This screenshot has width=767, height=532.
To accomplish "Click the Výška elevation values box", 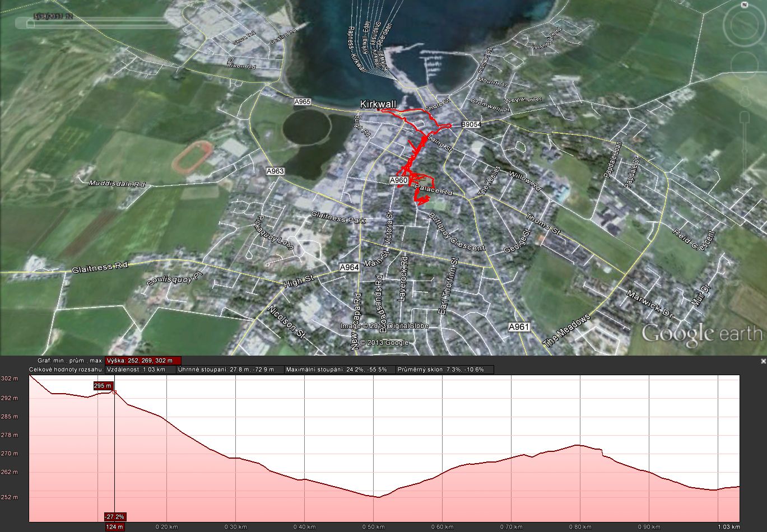I will click(143, 361).
